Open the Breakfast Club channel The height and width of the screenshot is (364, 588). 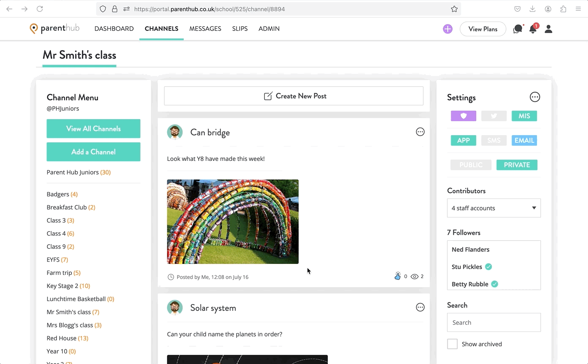tap(71, 207)
